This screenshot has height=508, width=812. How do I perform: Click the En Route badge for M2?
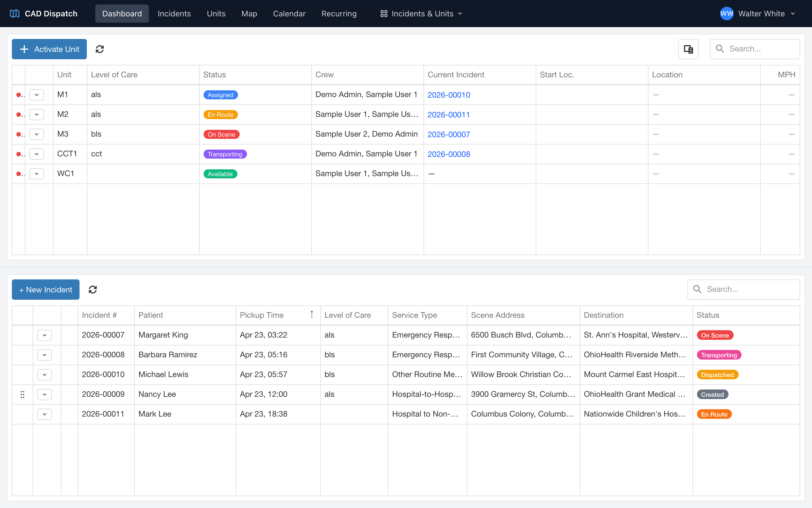pyautogui.click(x=220, y=115)
